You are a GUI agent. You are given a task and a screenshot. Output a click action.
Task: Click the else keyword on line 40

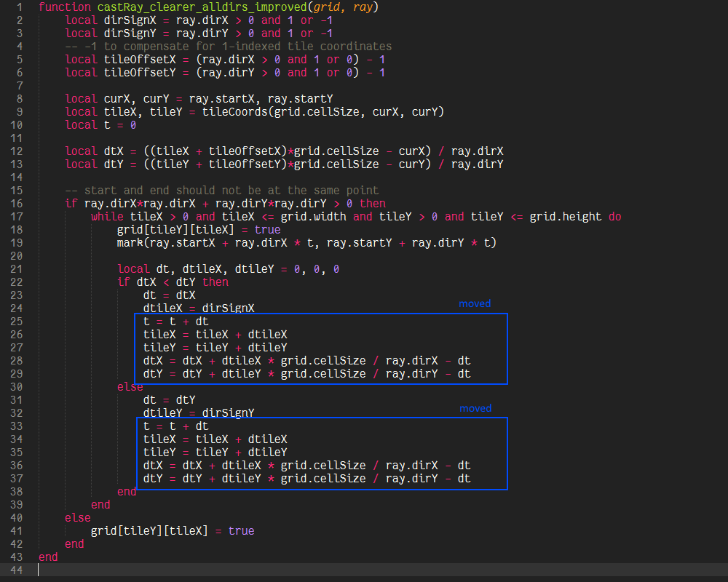pyautogui.click(x=77, y=518)
